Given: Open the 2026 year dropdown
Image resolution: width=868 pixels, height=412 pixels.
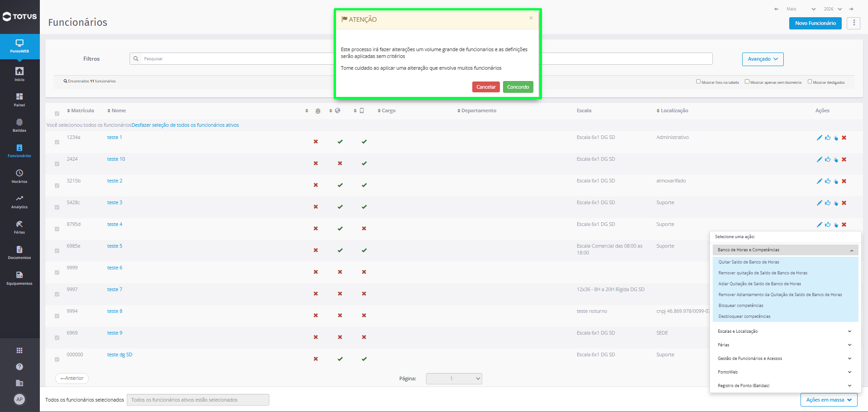Looking at the screenshot, I should click(x=832, y=9).
